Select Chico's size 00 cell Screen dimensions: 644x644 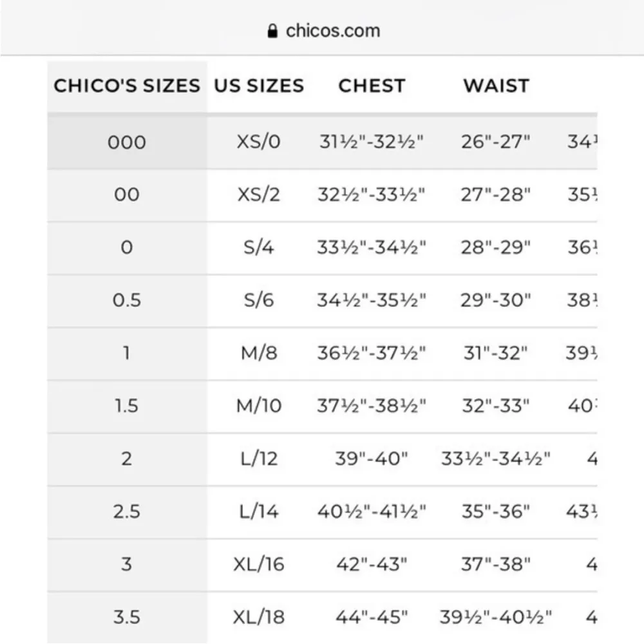point(127,194)
